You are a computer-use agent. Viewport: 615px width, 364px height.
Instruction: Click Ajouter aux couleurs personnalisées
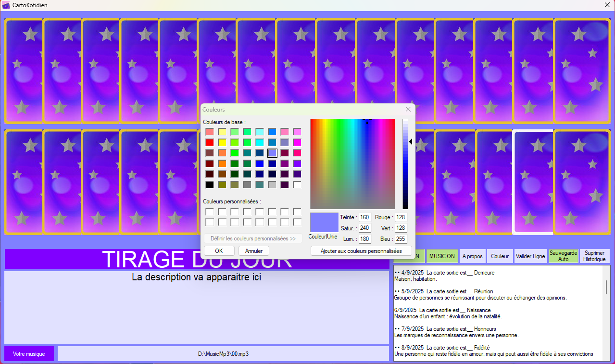361,251
